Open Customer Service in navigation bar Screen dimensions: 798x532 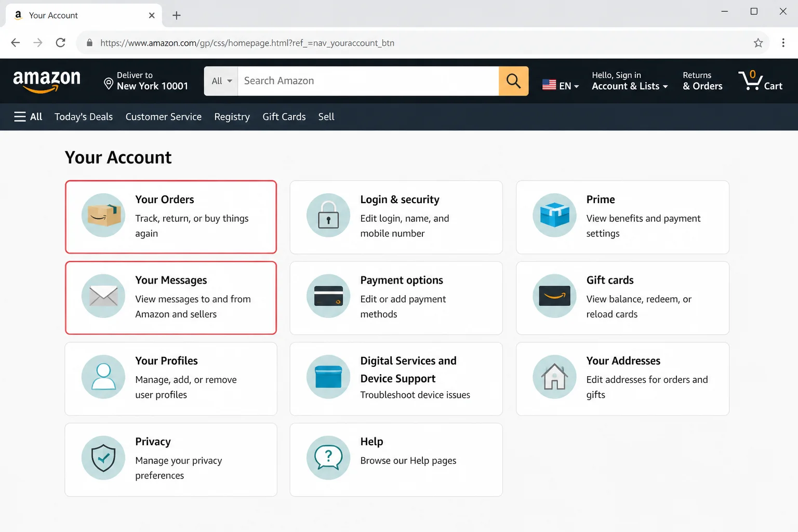[164, 117]
